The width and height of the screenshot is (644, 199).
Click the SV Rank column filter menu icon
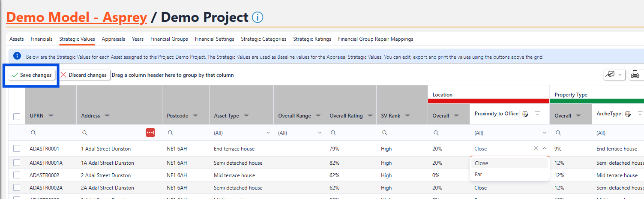(x=407, y=116)
